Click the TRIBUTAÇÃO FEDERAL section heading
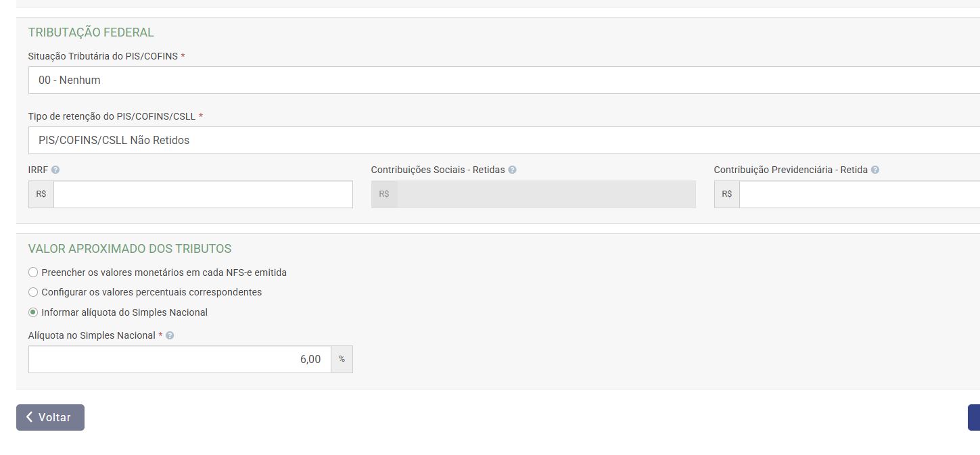The height and width of the screenshot is (455, 980). click(x=91, y=32)
